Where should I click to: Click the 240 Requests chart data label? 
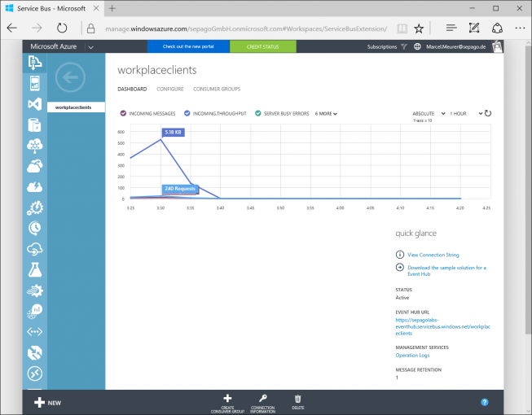(x=180, y=189)
